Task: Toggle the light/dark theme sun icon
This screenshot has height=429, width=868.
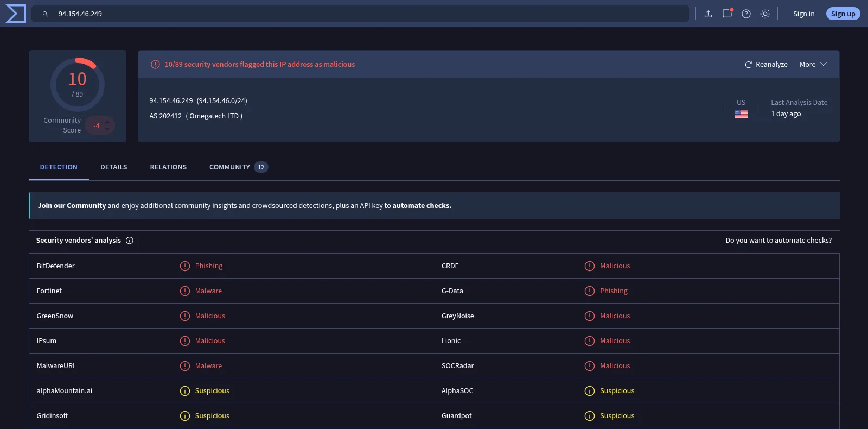Action: pyautogui.click(x=765, y=14)
